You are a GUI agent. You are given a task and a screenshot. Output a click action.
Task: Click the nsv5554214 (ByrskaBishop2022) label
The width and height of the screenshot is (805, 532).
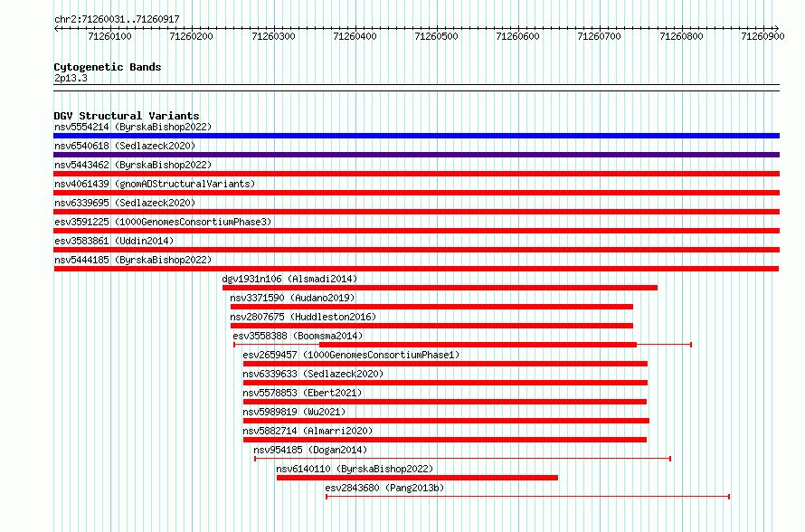[x=133, y=127]
